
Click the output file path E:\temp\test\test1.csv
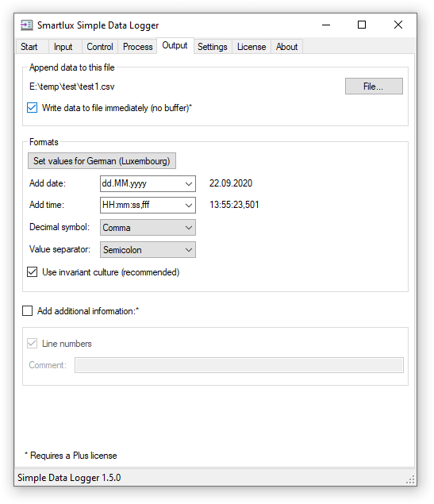72,87
